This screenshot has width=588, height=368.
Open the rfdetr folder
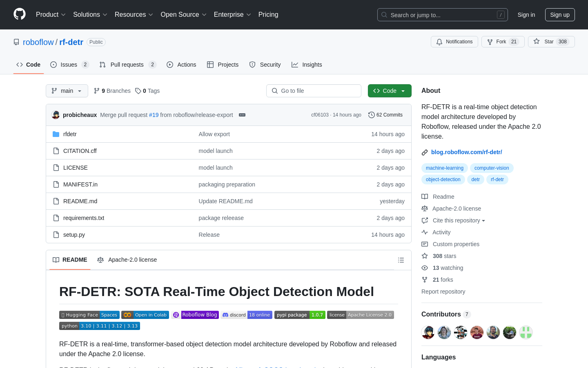(x=70, y=134)
